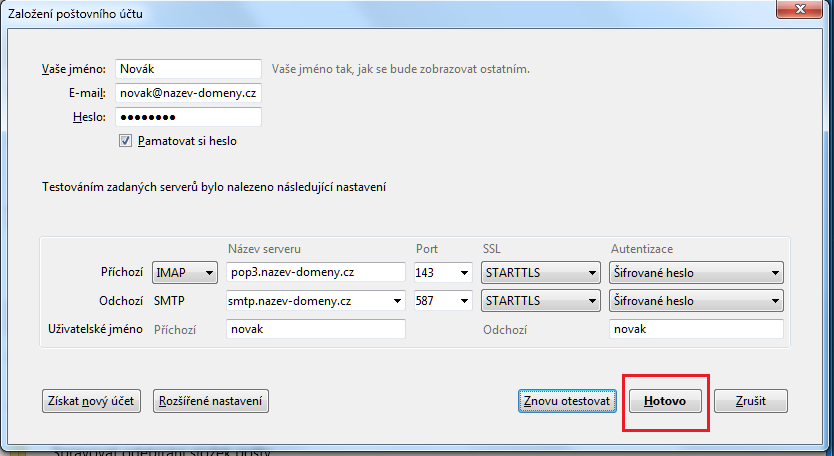Cancel the dialog with Zrušit
834x456 pixels.
(751, 401)
